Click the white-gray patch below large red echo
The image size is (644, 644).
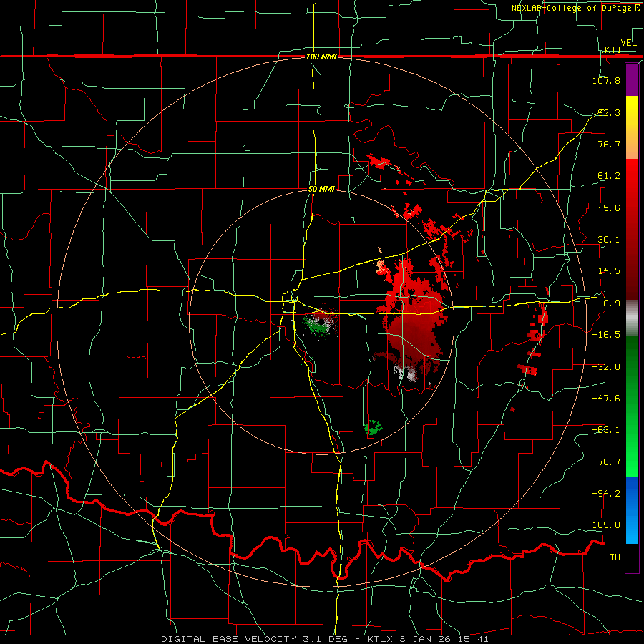[406, 373]
